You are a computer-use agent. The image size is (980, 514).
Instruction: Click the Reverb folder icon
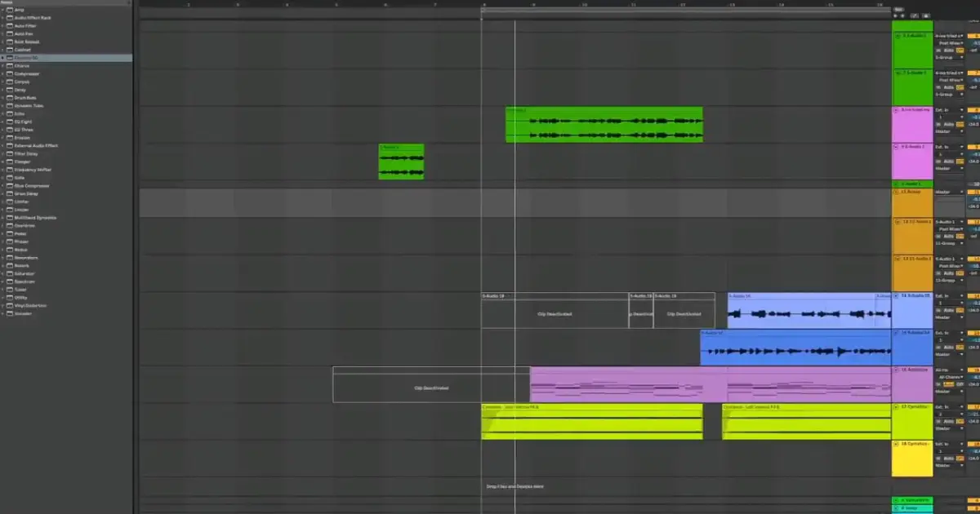(x=10, y=265)
